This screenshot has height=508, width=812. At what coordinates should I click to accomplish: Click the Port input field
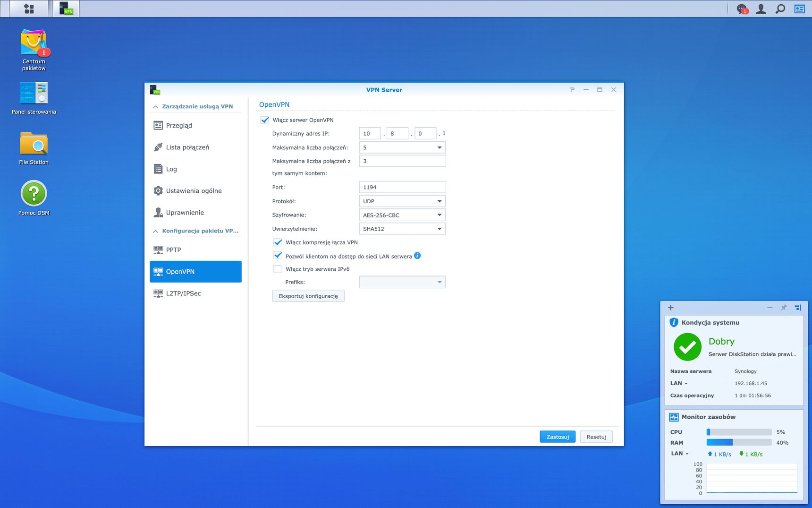click(x=402, y=187)
